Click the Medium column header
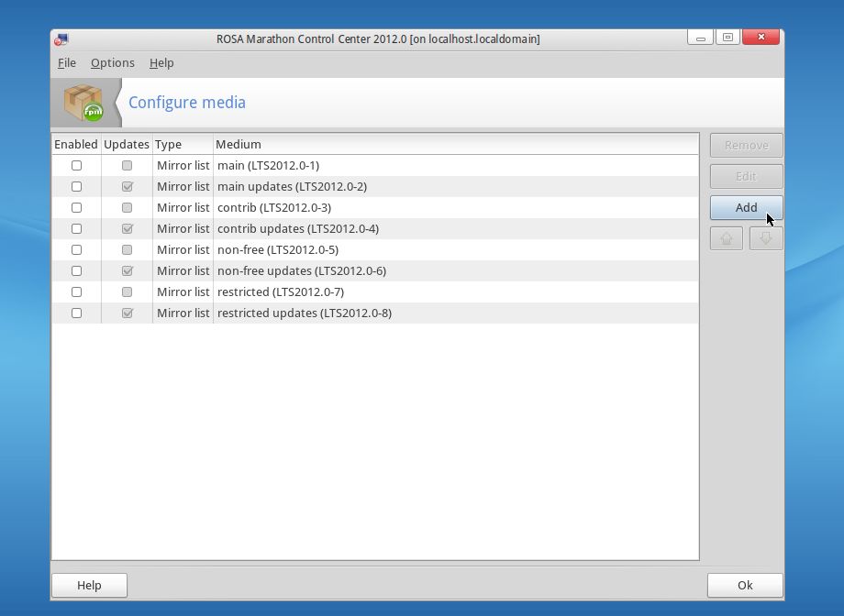 click(x=456, y=144)
